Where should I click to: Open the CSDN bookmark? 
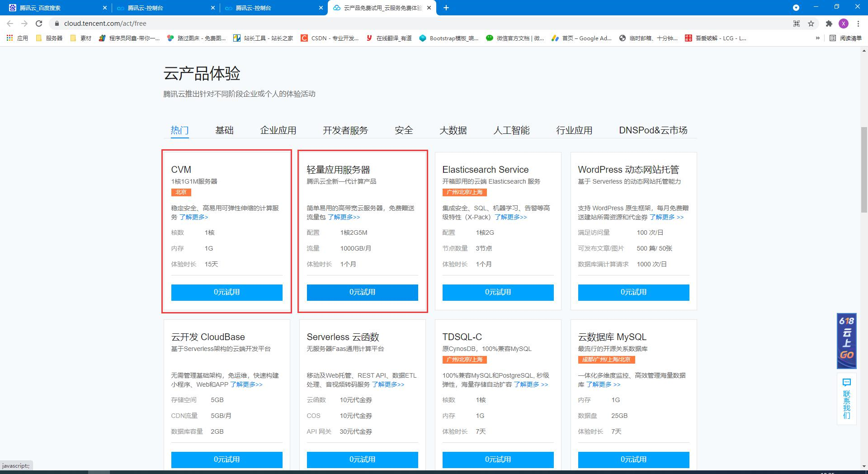pyautogui.click(x=330, y=38)
